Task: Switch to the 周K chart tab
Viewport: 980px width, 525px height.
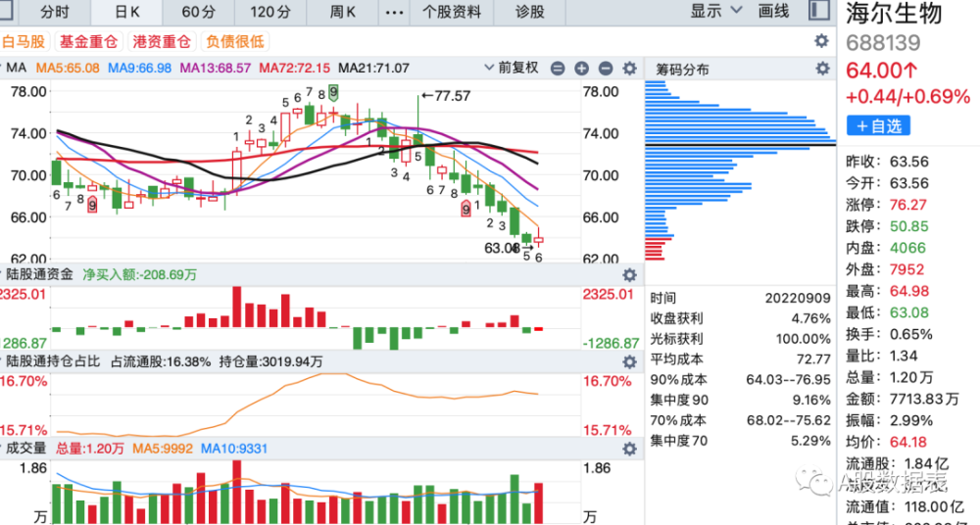Action: tap(342, 12)
